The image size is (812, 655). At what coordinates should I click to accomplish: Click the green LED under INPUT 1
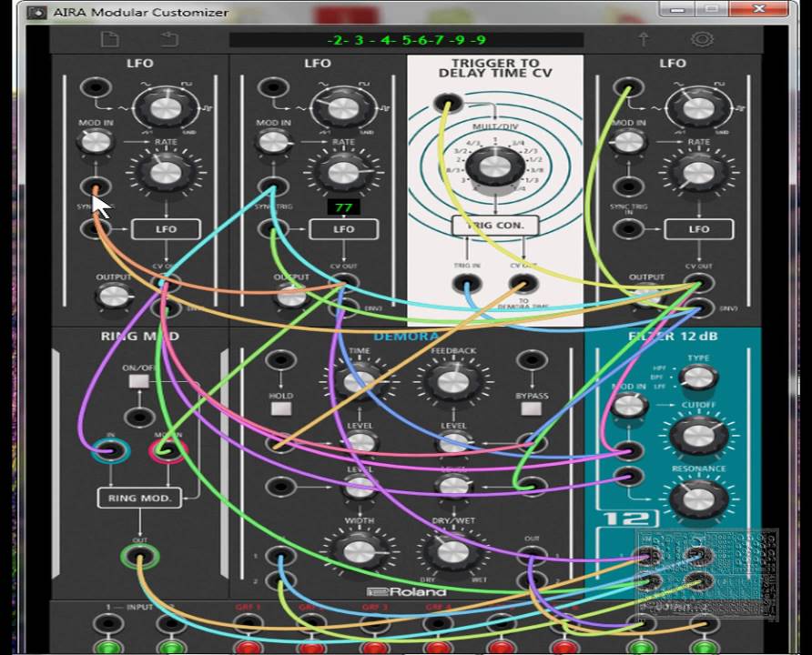pyautogui.click(x=107, y=648)
